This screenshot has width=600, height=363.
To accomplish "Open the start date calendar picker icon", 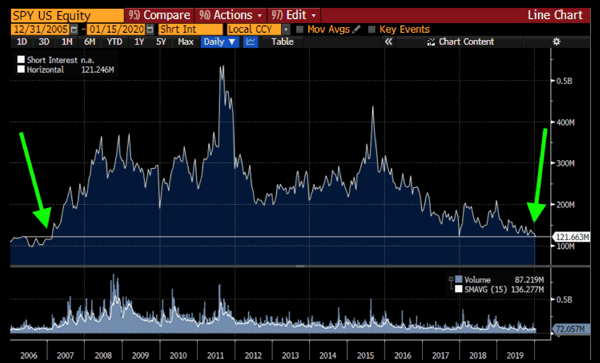I will coord(74,29).
